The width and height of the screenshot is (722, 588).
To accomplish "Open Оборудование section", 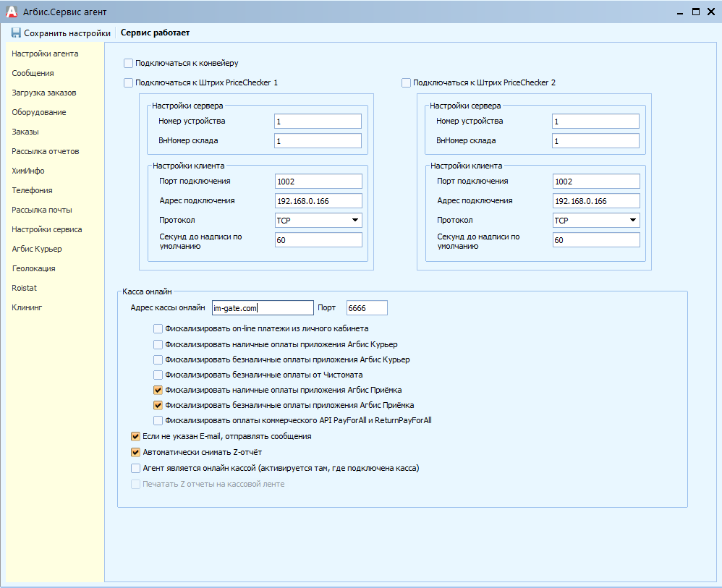I will (39, 112).
